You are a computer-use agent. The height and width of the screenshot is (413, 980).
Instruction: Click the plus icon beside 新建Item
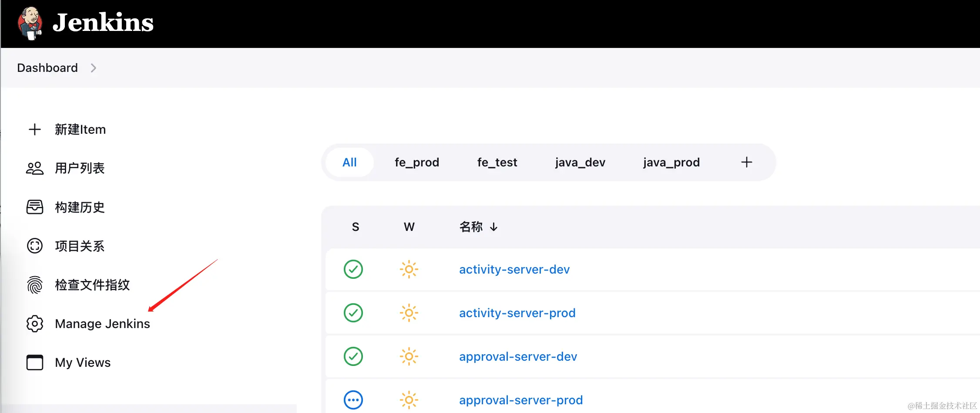point(35,129)
